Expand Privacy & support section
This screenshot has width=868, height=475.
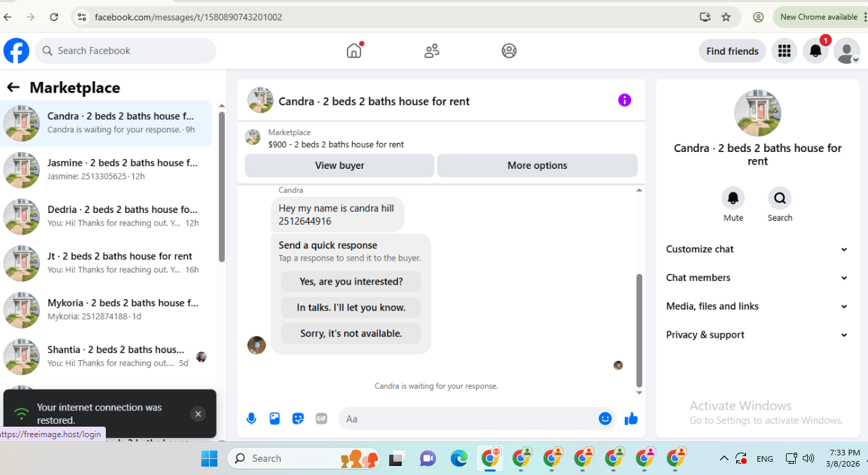point(757,335)
